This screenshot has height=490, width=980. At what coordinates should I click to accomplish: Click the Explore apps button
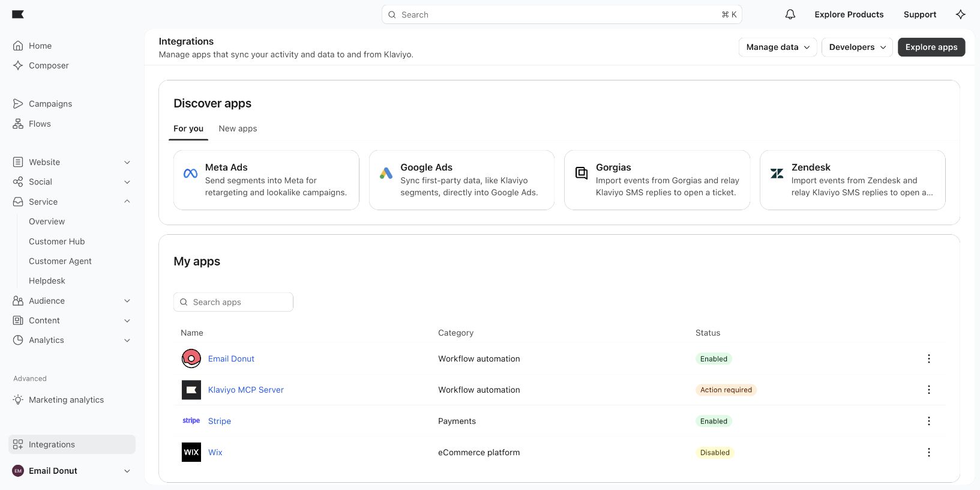(x=931, y=47)
